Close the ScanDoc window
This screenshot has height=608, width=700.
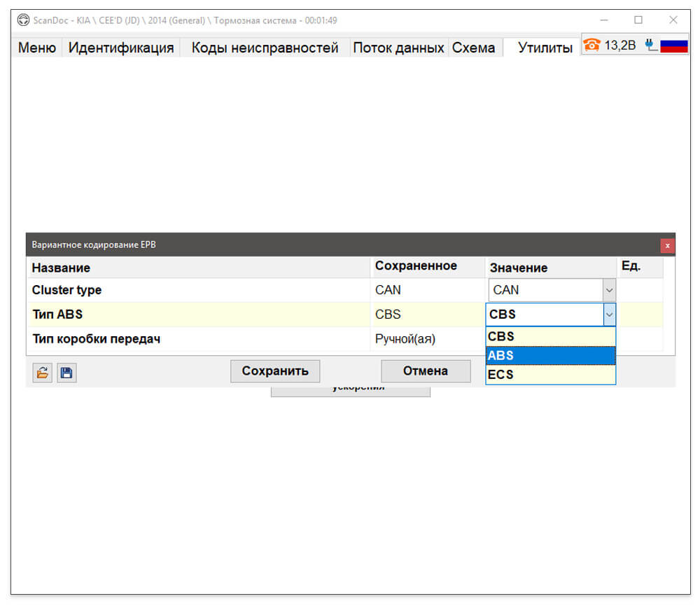point(673,20)
